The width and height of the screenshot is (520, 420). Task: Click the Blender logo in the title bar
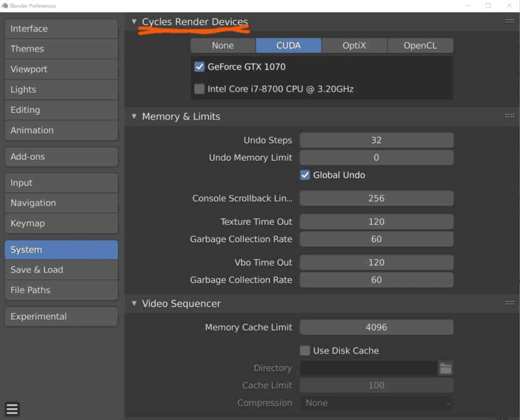tap(5, 6)
